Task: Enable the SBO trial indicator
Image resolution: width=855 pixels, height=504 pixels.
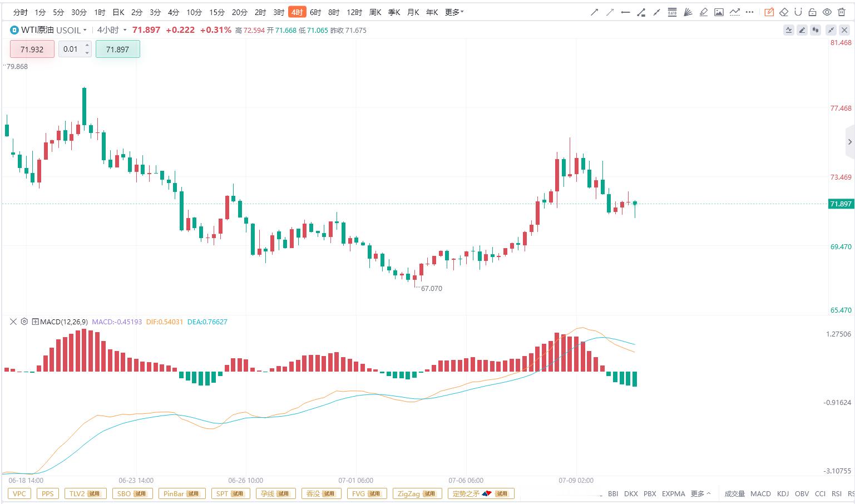Action: coord(132,493)
